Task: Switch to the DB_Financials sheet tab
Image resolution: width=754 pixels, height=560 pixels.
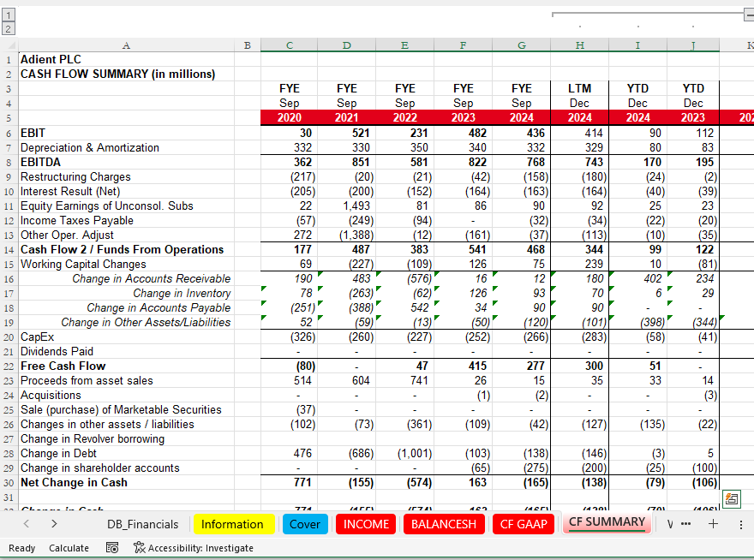Action: point(143,524)
